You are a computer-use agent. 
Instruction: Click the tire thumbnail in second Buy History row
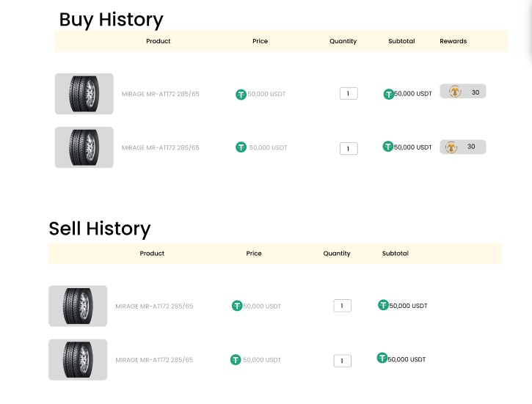[x=84, y=147]
